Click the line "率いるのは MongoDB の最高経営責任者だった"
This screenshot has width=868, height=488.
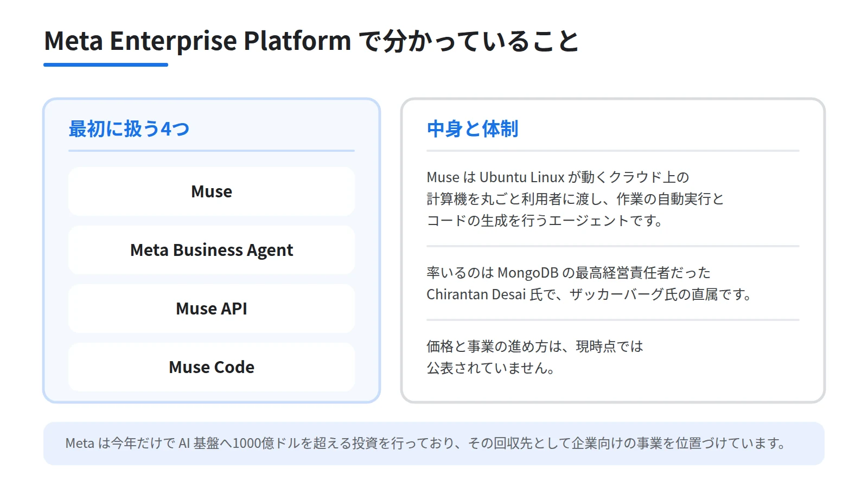coord(569,273)
